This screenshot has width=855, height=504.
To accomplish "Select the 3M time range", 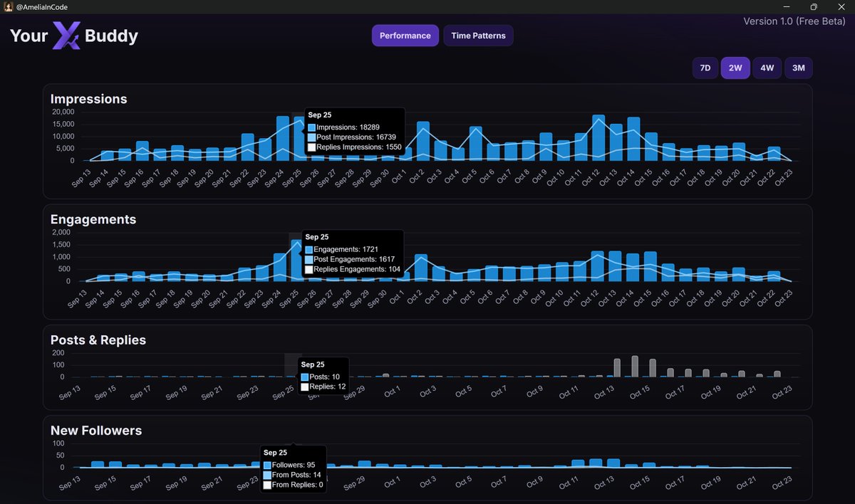I will 799,68.
